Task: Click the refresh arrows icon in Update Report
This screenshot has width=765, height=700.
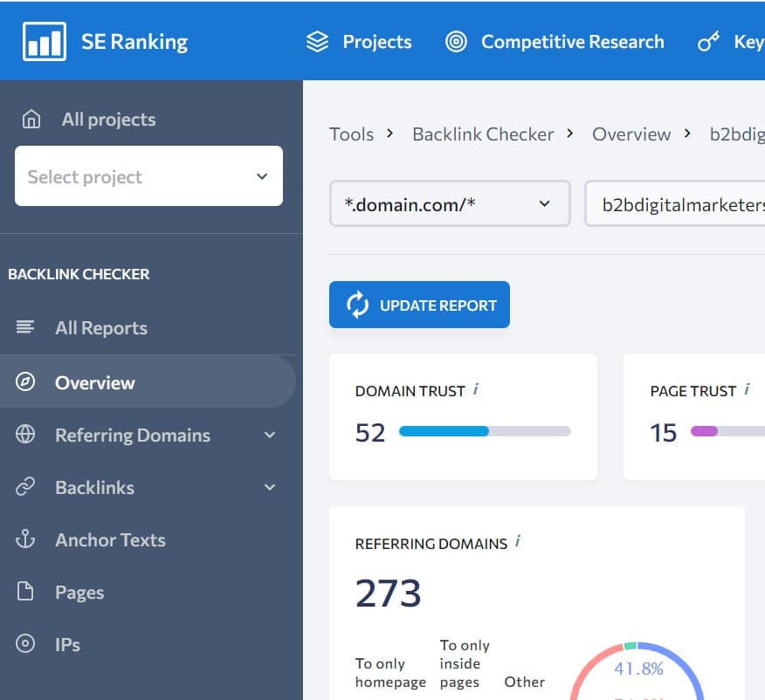Action: (x=357, y=305)
